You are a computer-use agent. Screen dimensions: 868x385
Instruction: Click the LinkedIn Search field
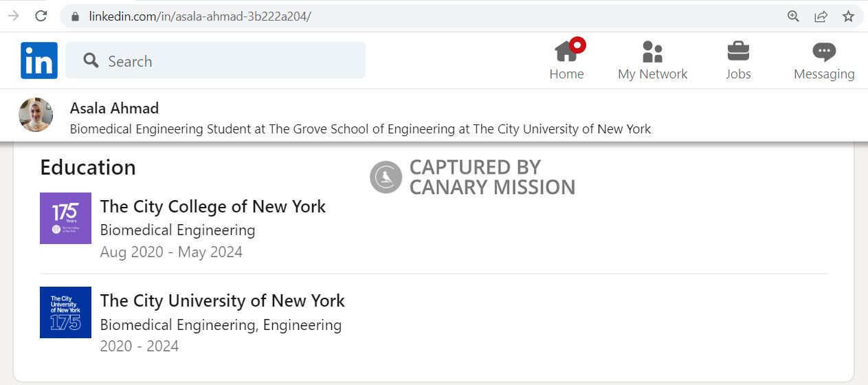pyautogui.click(x=227, y=60)
